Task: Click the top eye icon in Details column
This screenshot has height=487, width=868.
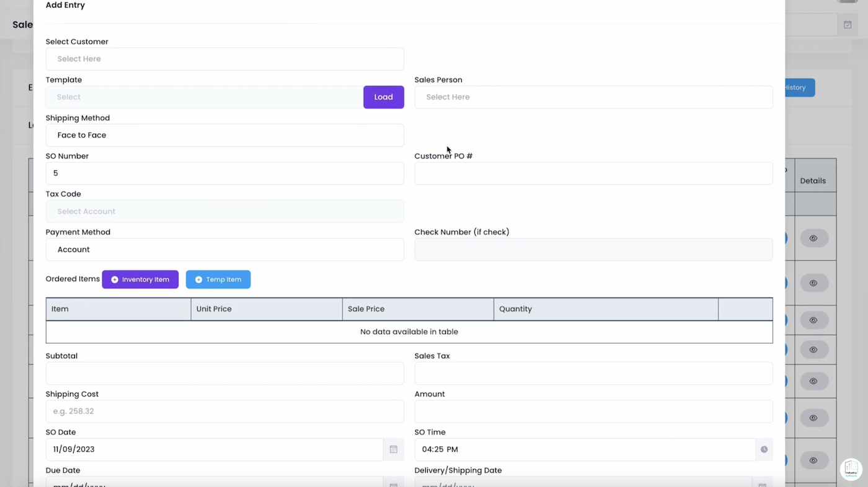Action: tap(813, 238)
